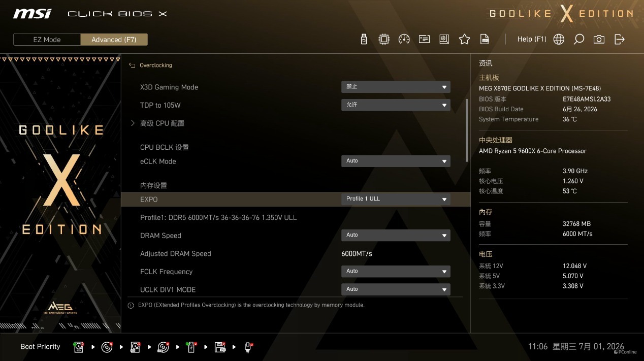This screenshot has height=361, width=644.
Task: Click the Boot Priority label
Action: pos(40,347)
